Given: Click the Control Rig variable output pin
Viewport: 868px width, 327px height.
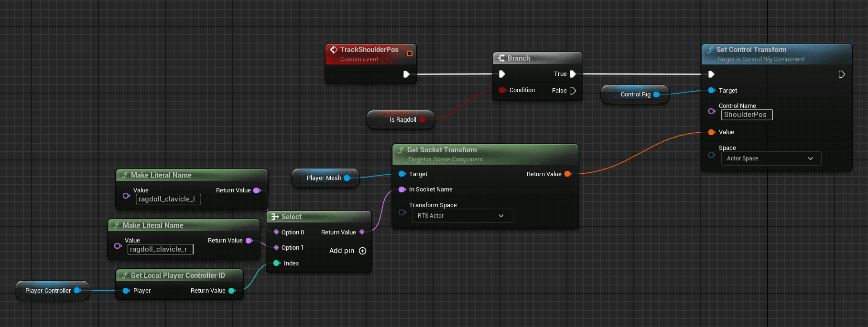Looking at the screenshot, I should (x=657, y=95).
